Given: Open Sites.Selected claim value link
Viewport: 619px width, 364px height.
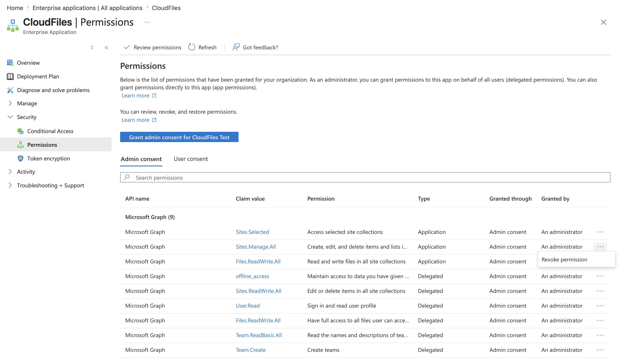Looking at the screenshot, I should tap(252, 232).
